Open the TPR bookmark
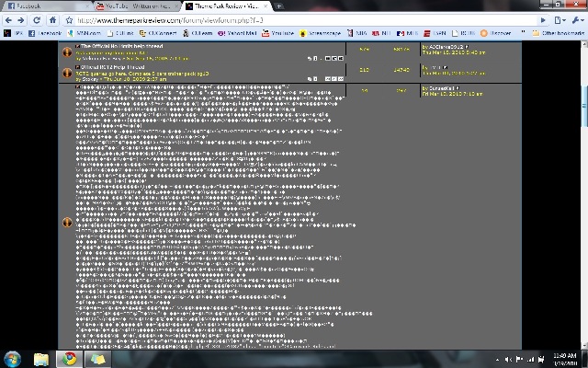Screen dimensions: 588x368 (x=14, y=33)
